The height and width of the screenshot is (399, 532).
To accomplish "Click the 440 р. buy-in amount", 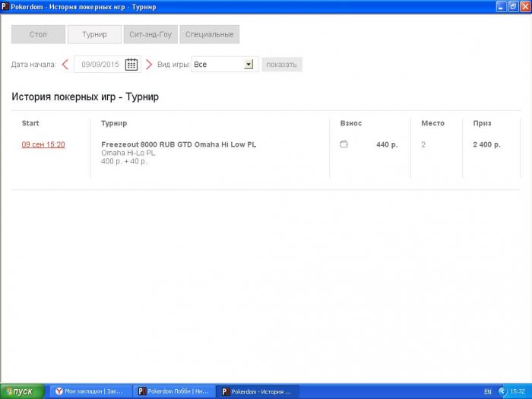I will pos(387,144).
